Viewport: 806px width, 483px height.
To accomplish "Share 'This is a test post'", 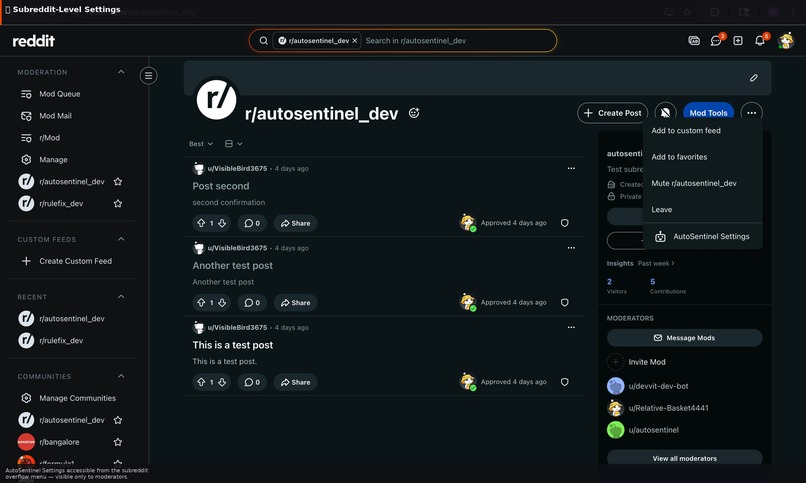I will (295, 382).
